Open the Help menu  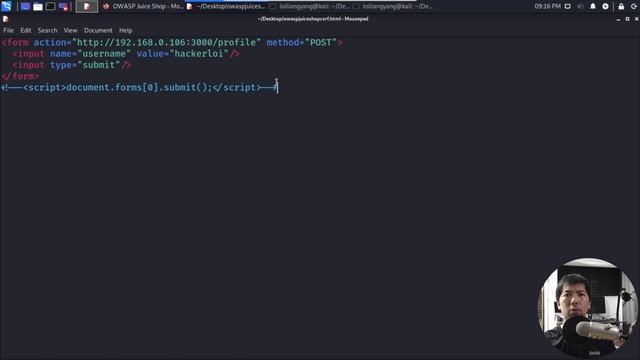[125, 31]
